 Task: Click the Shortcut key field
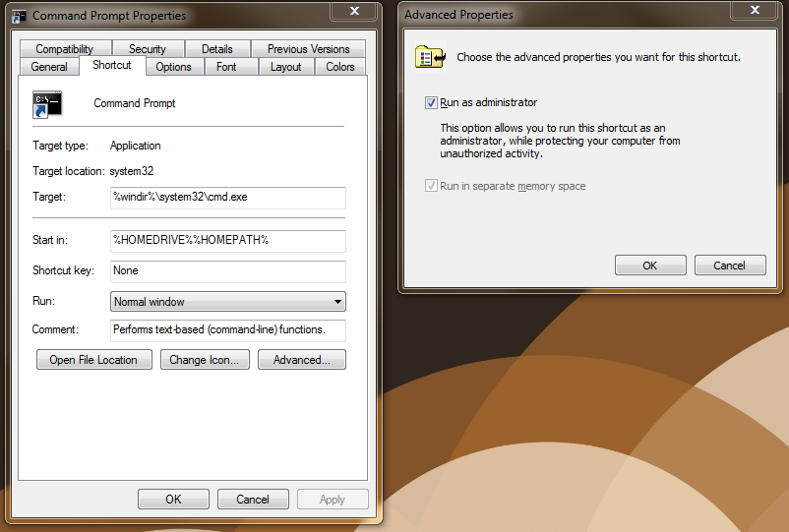(228, 271)
